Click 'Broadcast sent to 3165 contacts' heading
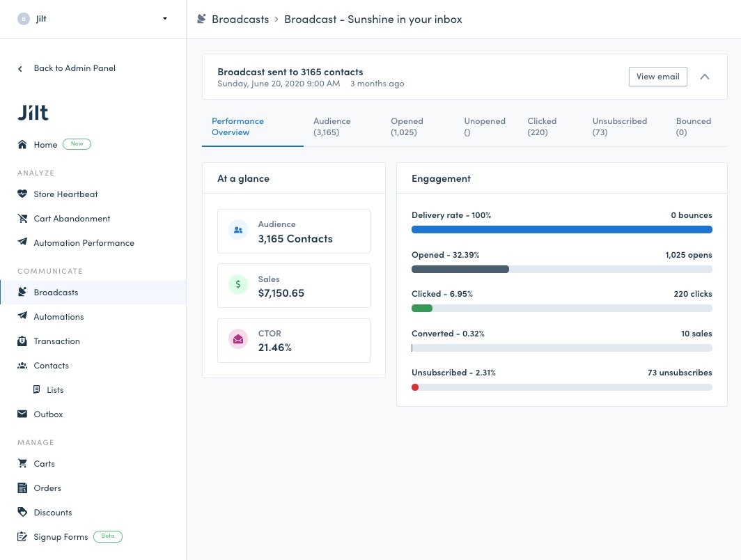Image resolution: width=741 pixels, height=560 pixels. (290, 72)
